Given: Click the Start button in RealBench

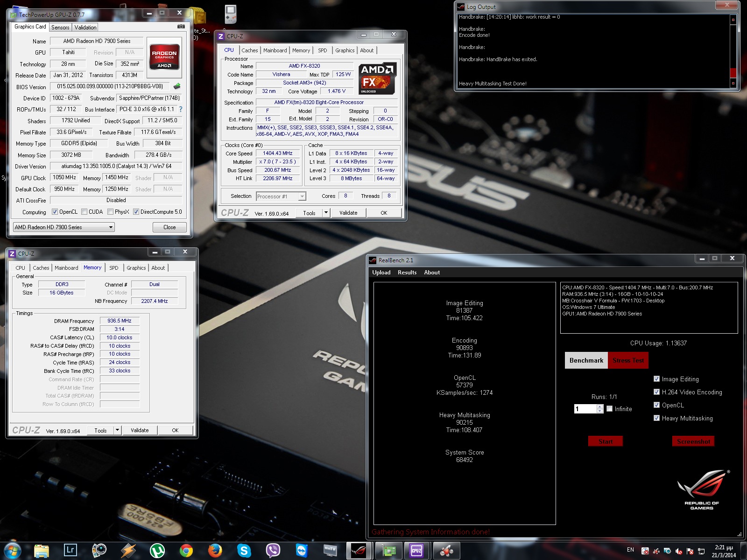Looking at the screenshot, I should tap(606, 441).
